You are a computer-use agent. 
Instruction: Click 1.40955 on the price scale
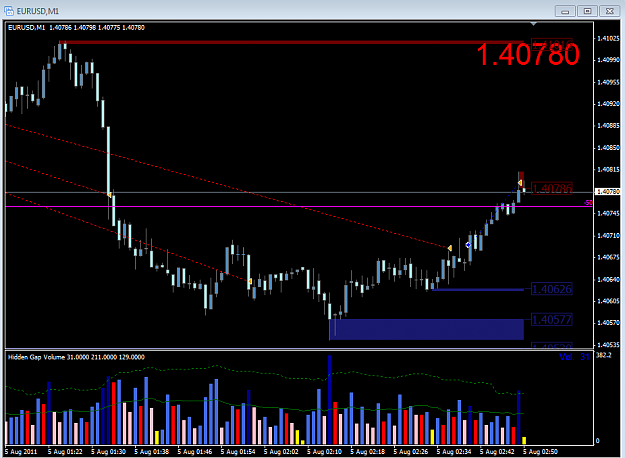click(608, 82)
